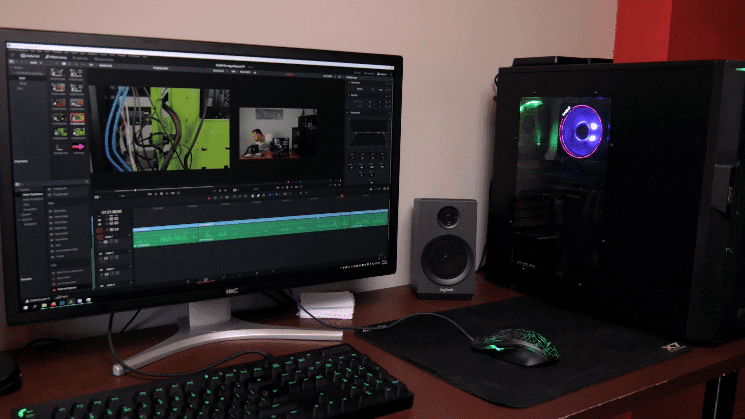Screen dimensions: 745x419
Task: Toggle the red V1 destination control
Action: pos(100,230)
